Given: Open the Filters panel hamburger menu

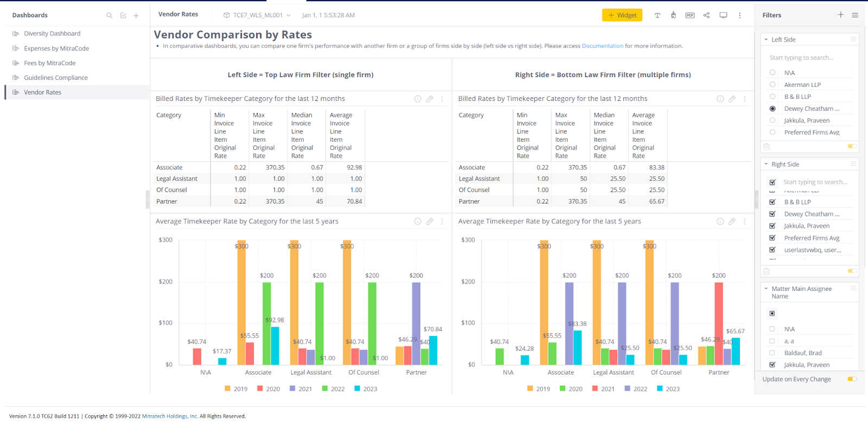Looking at the screenshot, I should [x=855, y=15].
